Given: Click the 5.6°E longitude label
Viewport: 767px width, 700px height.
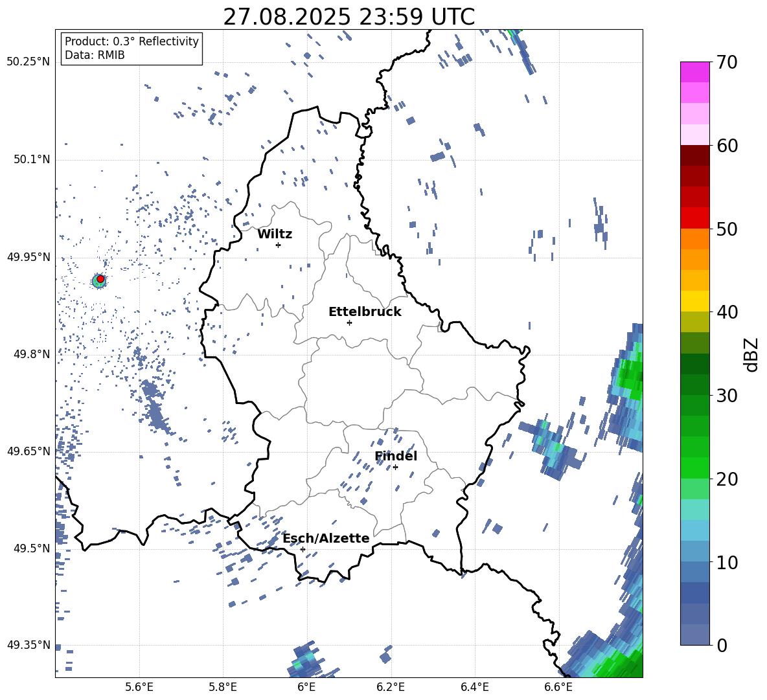Looking at the screenshot, I should (139, 687).
